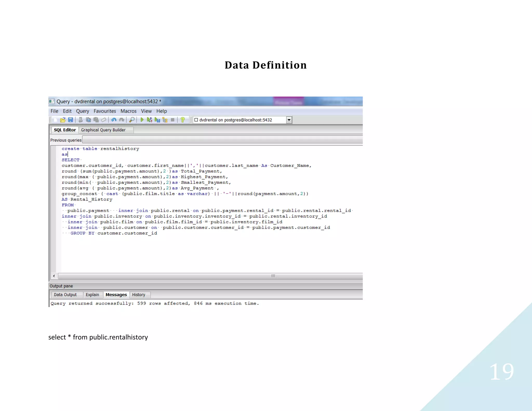Click the 'Query returned successfully' message
Screen dimensions: 532x411
[155, 303]
